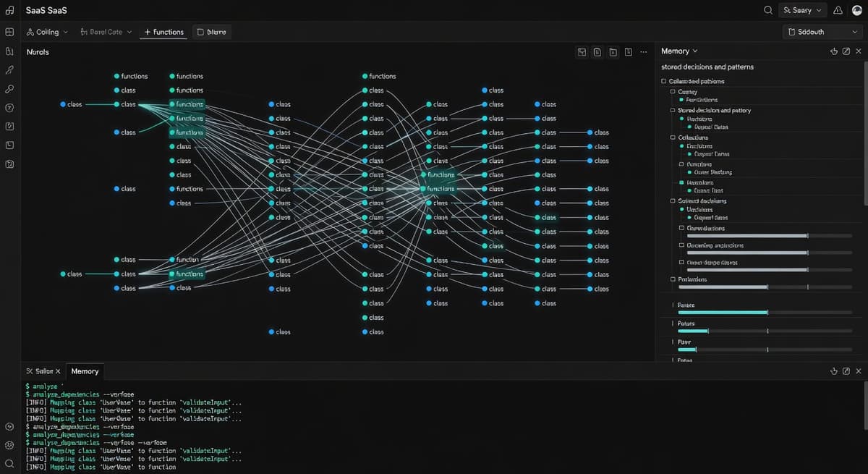Screen dimensions: 868x474
Task: Click the magnifier icon at sidebar bottom
Action: tap(9, 464)
